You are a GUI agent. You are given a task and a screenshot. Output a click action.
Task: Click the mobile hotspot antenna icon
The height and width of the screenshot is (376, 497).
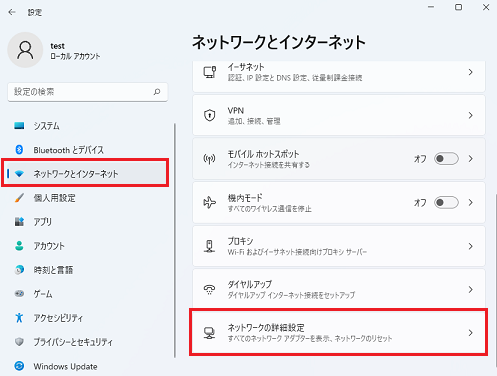pos(210,159)
